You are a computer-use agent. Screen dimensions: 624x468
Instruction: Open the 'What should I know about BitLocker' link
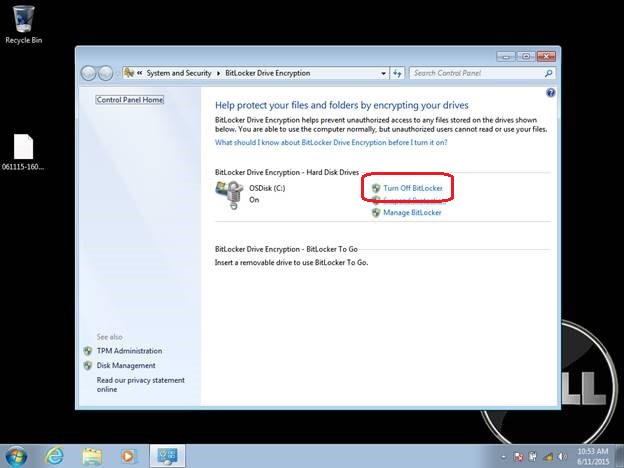pyautogui.click(x=331, y=142)
